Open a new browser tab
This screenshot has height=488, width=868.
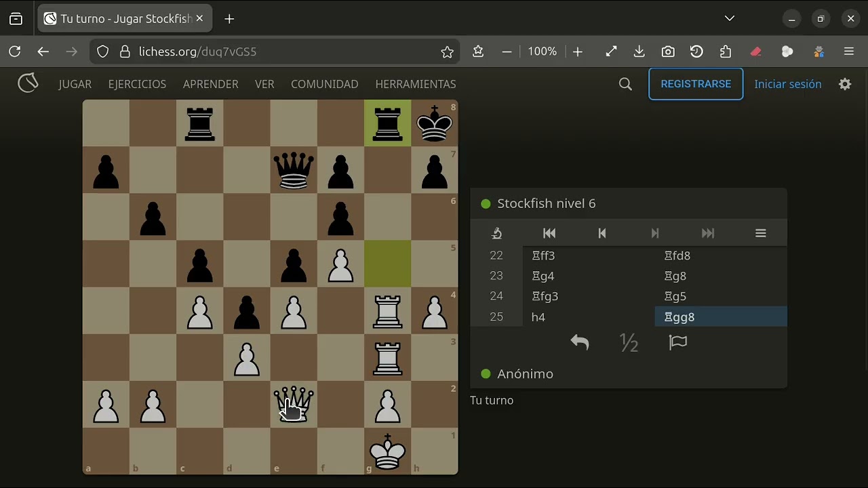pos(229,19)
